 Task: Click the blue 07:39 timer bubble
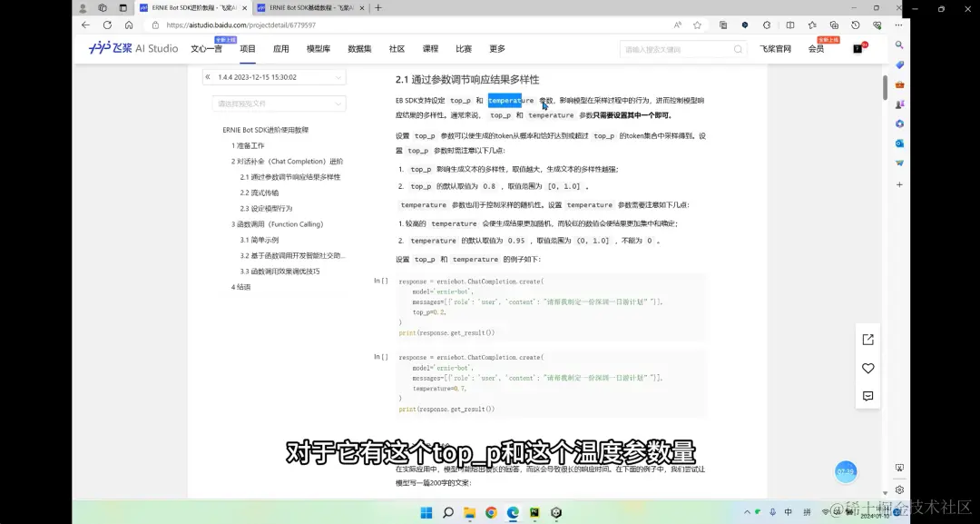[845, 471]
